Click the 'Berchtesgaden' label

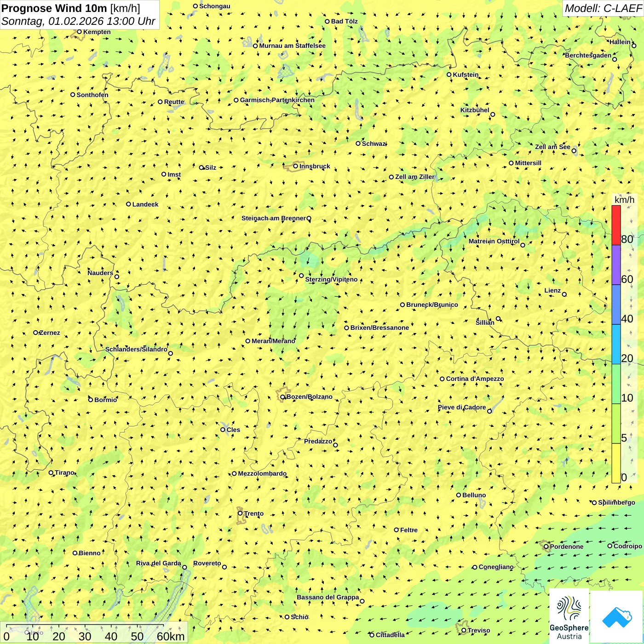tap(588, 55)
